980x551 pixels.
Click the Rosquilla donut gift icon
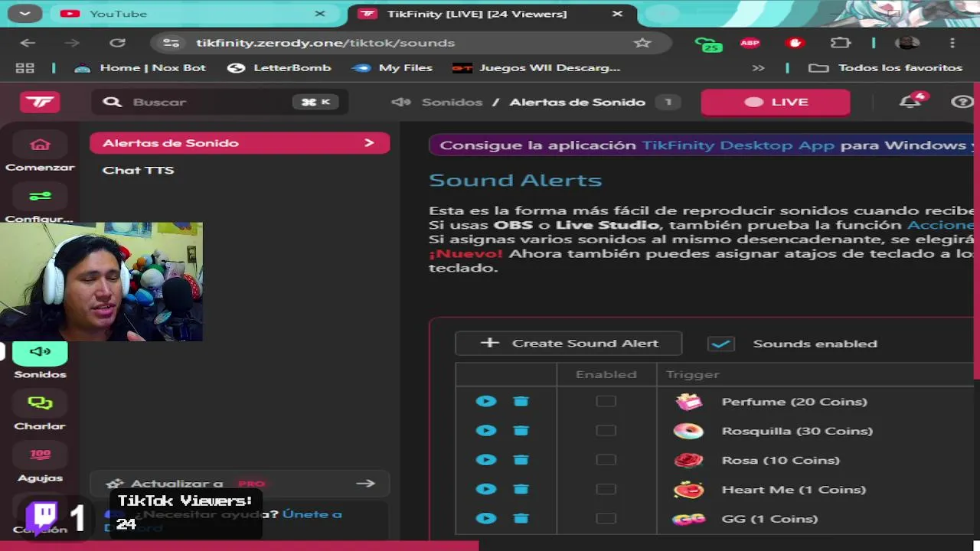coord(688,431)
